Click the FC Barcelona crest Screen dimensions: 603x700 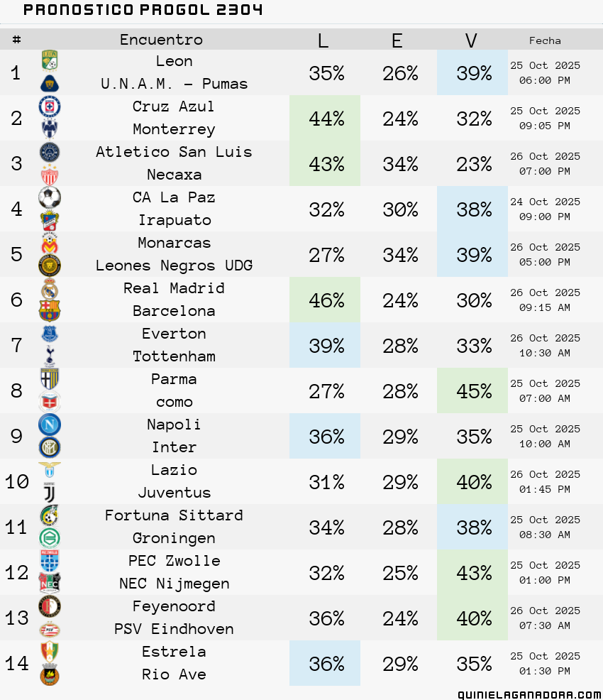click(x=50, y=311)
